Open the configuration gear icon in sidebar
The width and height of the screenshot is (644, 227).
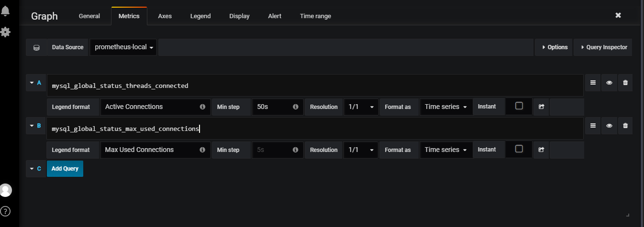tap(5, 32)
